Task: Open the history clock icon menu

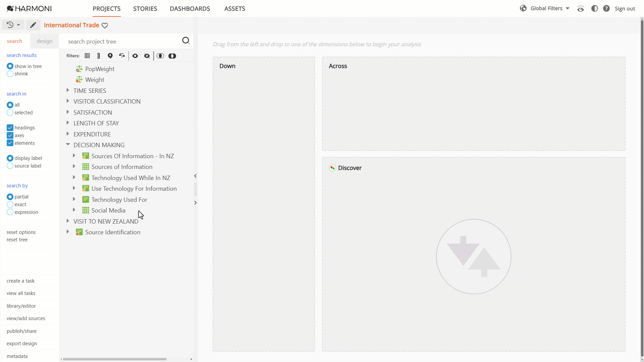Action: (x=13, y=25)
